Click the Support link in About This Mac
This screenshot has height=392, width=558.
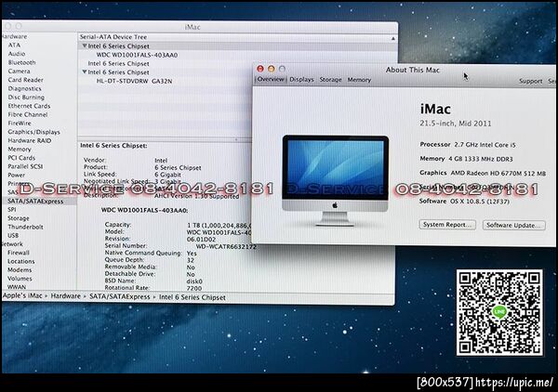(x=531, y=81)
